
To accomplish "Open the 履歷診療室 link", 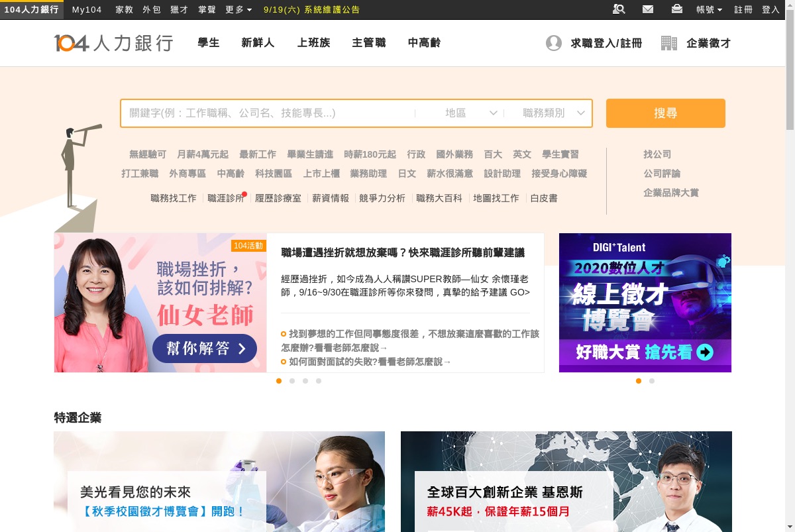I will [x=278, y=198].
